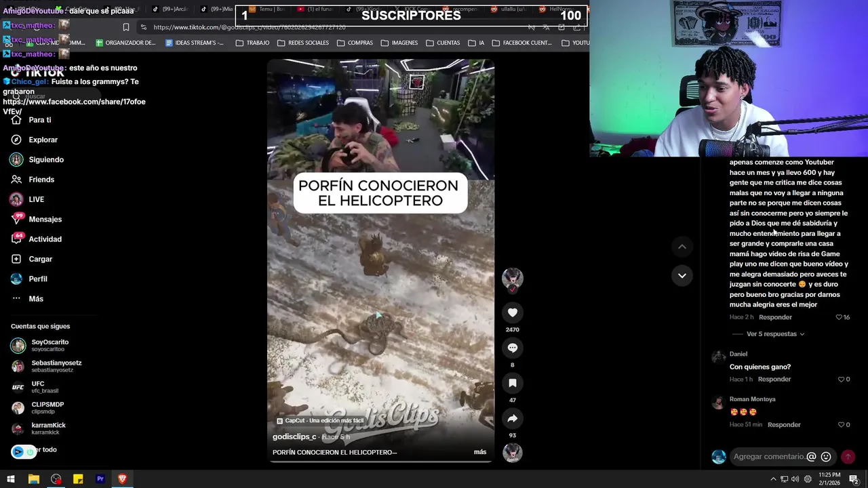Open the taskbar notification center
The image size is (868, 488).
point(854,479)
